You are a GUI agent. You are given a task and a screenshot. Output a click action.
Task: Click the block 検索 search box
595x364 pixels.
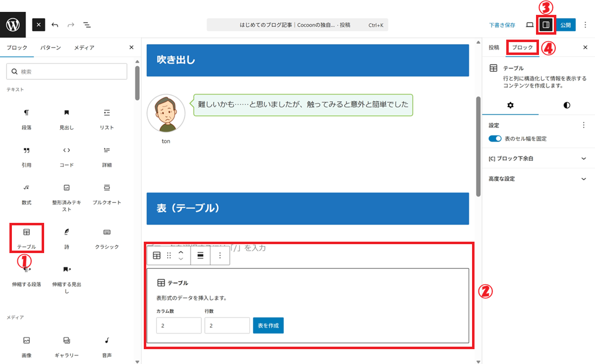point(67,72)
